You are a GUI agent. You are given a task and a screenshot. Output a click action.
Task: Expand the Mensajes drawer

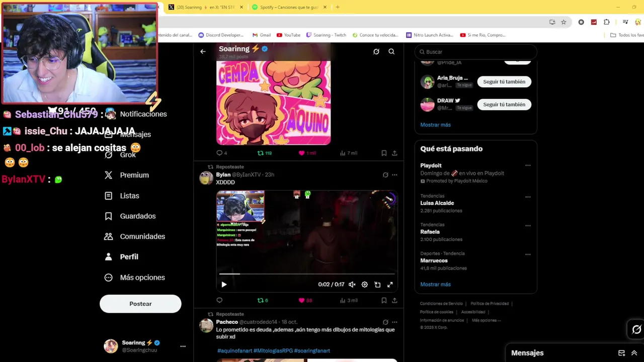tap(634, 353)
